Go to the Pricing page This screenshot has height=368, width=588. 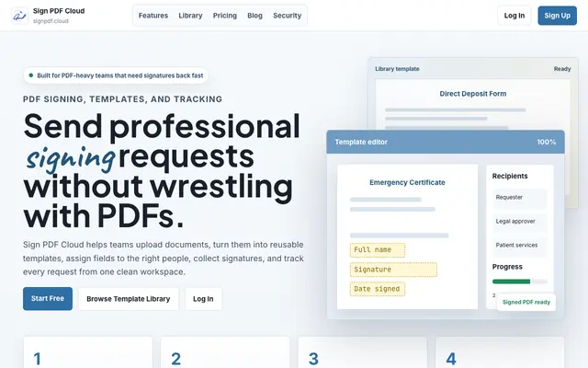[x=224, y=16]
